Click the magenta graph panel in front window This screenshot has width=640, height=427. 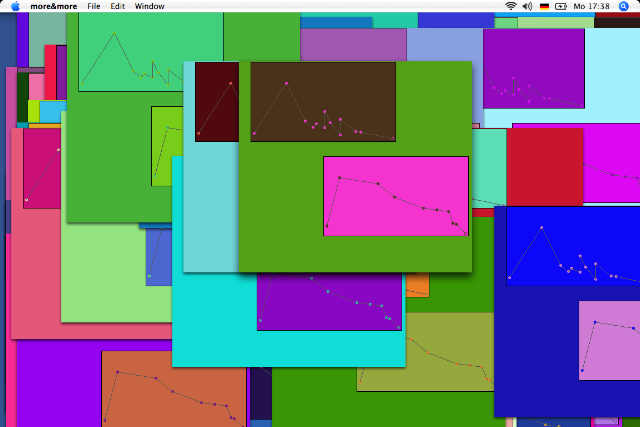coord(396,196)
